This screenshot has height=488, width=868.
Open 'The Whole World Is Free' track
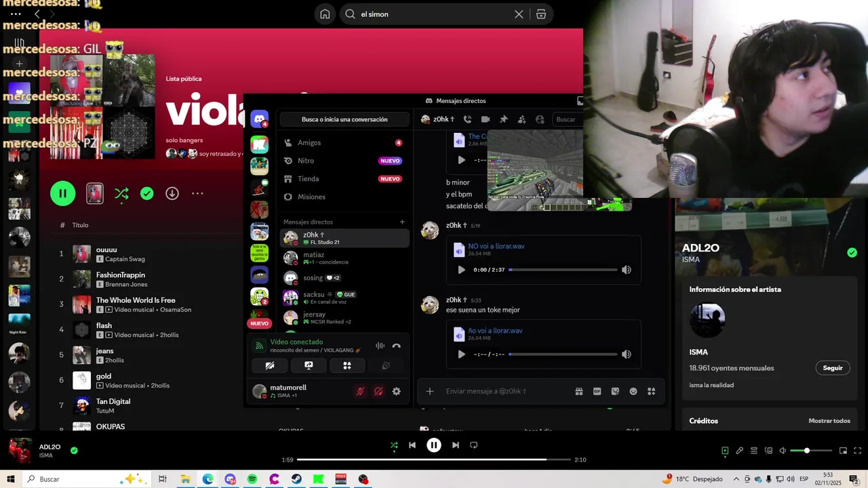pyautogui.click(x=136, y=300)
